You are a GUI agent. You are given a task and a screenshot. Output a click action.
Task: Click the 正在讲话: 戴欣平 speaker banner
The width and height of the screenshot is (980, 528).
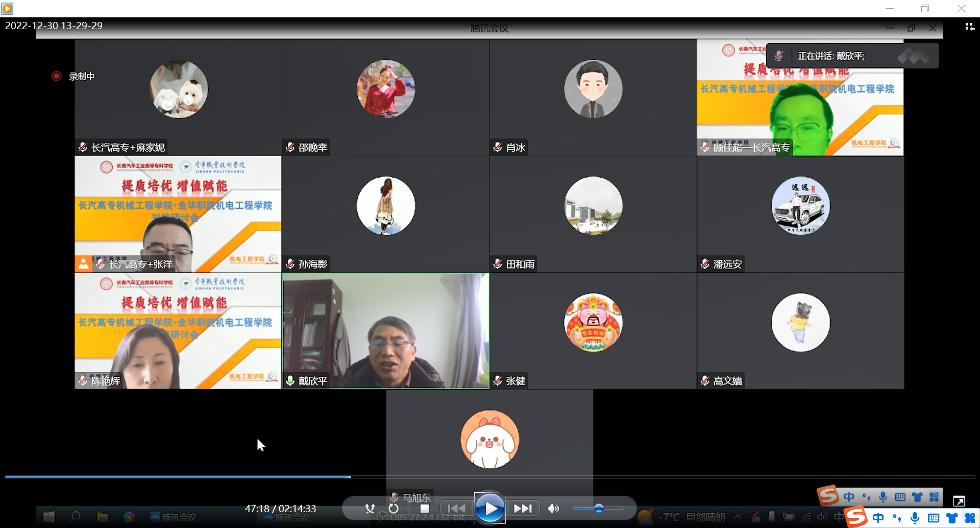[852, 56]
